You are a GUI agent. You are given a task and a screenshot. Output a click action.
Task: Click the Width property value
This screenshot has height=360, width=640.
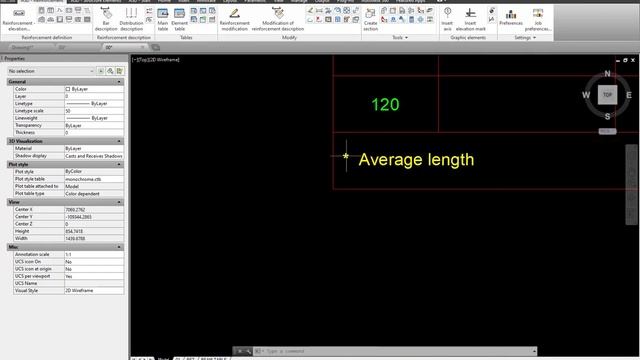[94, 238]
